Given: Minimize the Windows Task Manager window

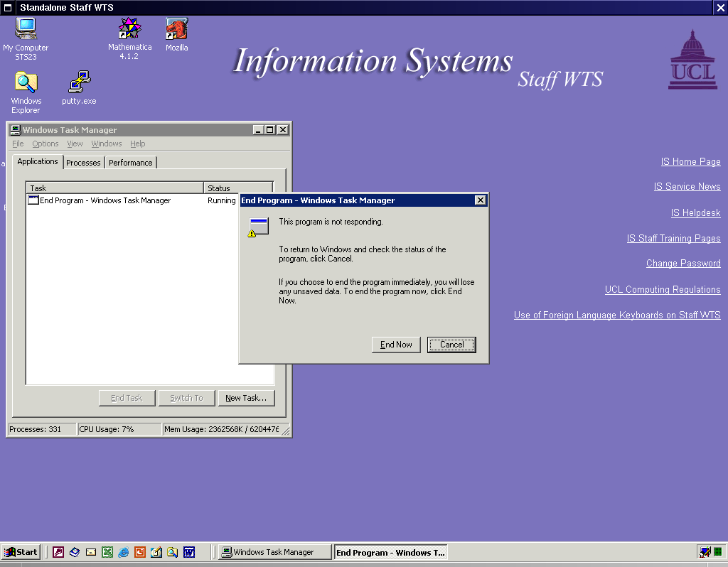Looking at the screenshot, I should tap(258, 130).
